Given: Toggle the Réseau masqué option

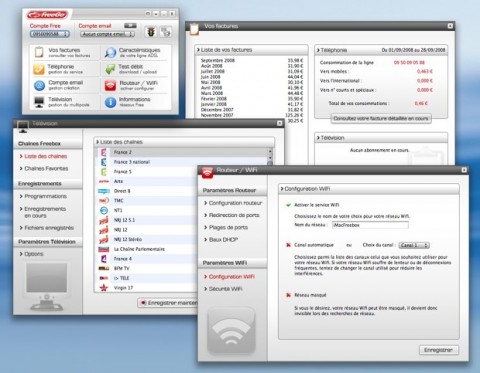Looking at the screenshot, I should (x=288, y=295).
